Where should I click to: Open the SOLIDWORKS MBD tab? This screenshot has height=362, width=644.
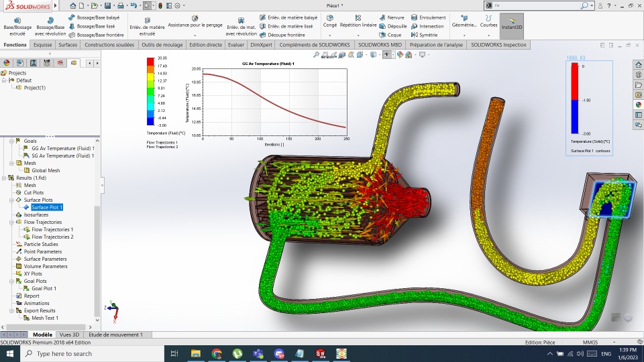[380, 45]
